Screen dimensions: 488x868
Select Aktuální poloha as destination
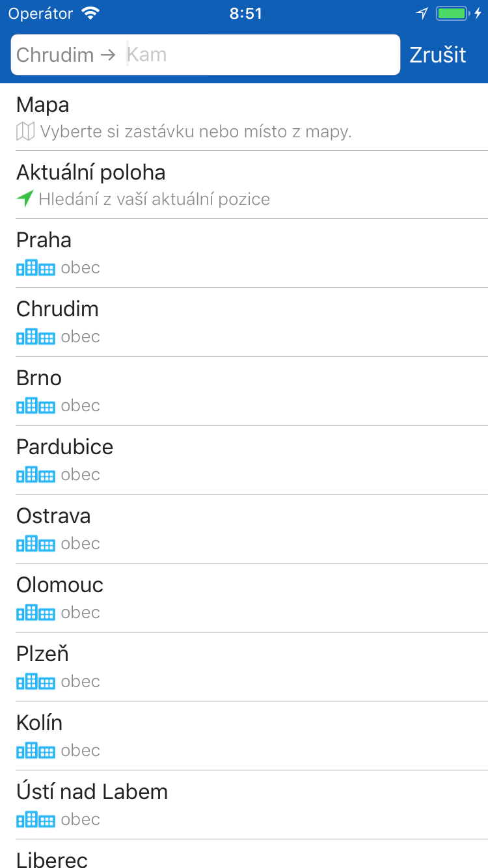244,185
